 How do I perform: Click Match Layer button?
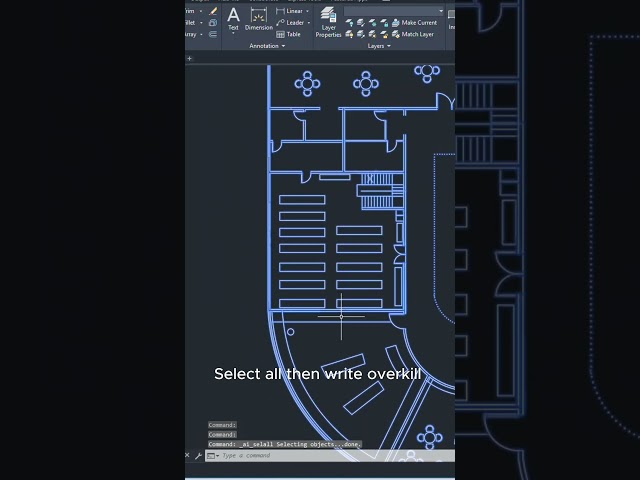[x=413, y=34]
